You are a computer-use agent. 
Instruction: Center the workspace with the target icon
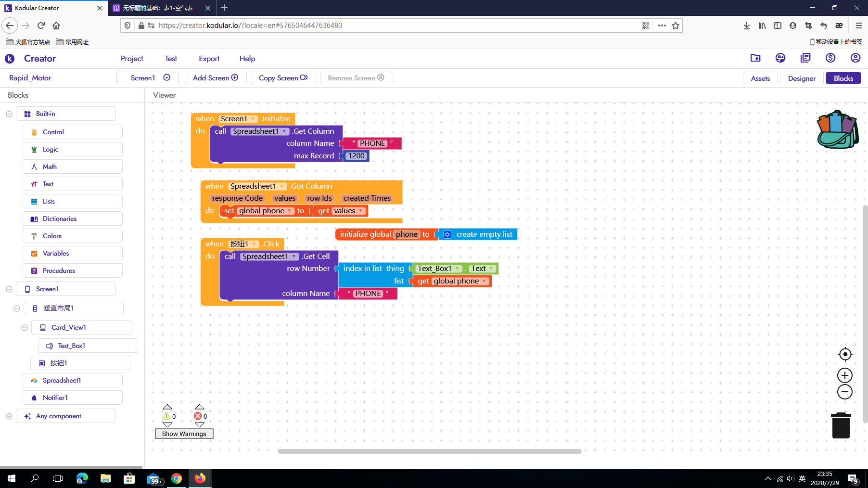click(x=845, y=354)
